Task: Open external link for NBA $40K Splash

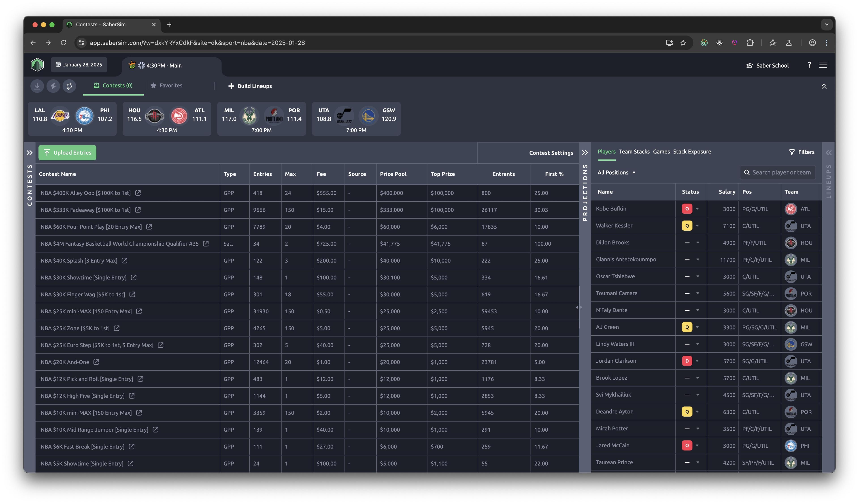Action: click(124, 260)
